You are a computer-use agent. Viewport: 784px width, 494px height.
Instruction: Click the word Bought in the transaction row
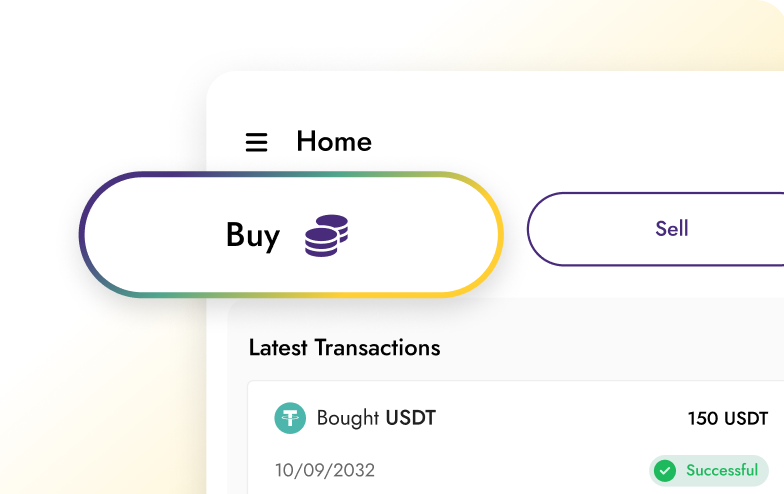coord(348,418)
